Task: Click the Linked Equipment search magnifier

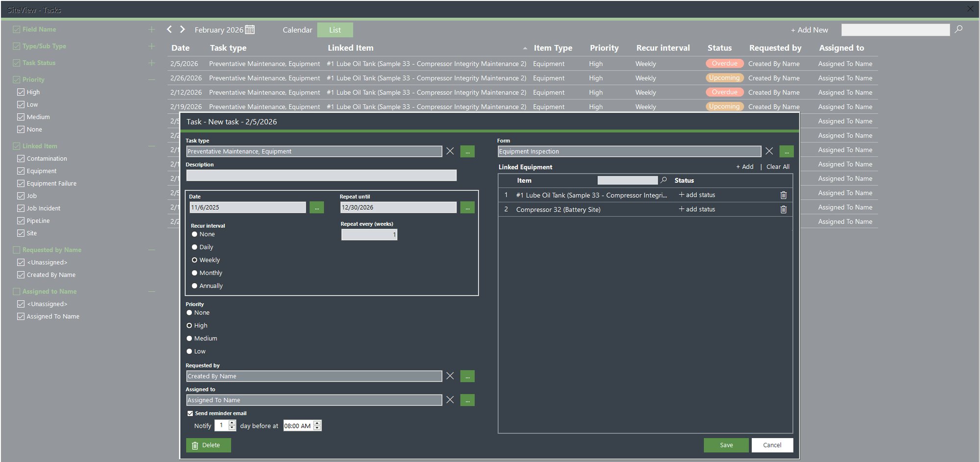Action: [x=664, y=180]
